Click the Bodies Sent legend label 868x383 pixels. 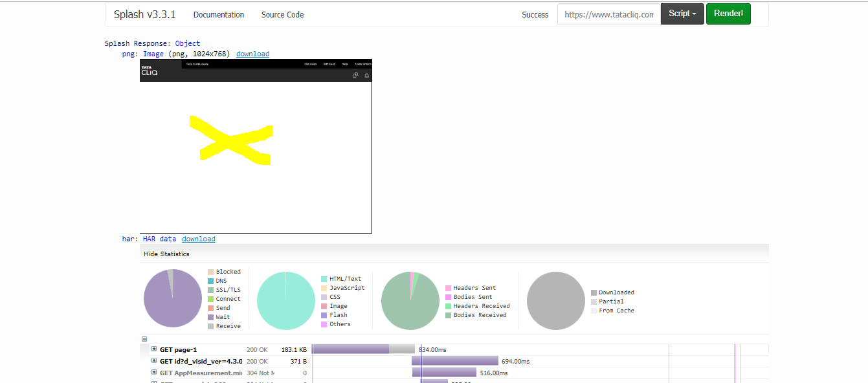[473, 297]
